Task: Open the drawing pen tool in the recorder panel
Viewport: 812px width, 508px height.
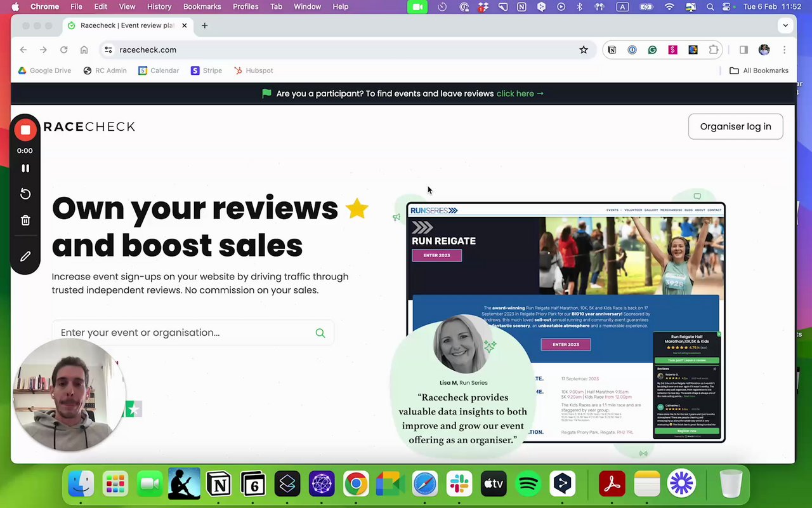Action: click(25, 257)
